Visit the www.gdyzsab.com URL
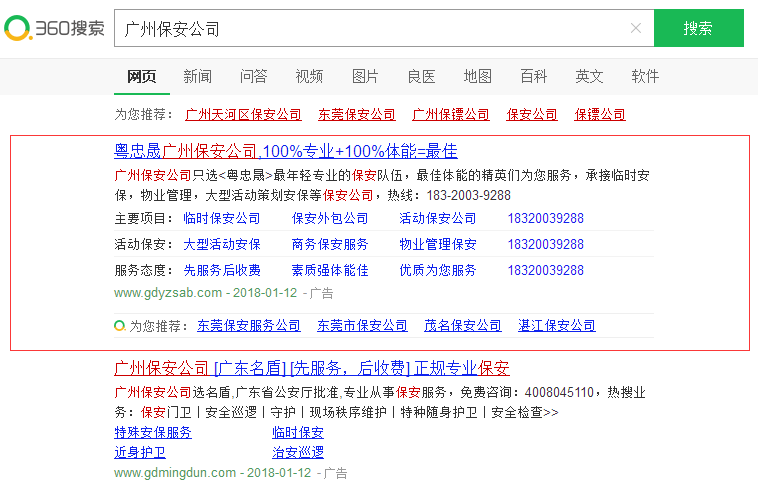Image resolution: width=758 pixels, height=496 pixels. (168, 293)
